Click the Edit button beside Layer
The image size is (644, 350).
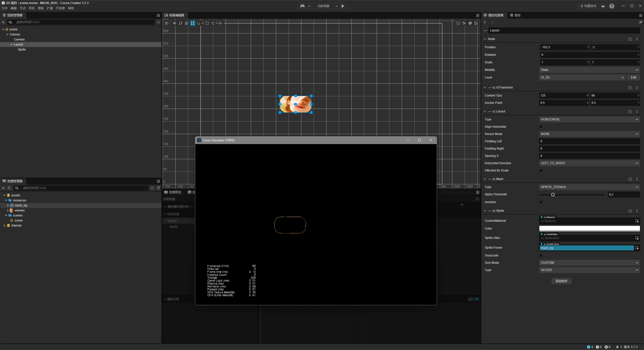633,77
